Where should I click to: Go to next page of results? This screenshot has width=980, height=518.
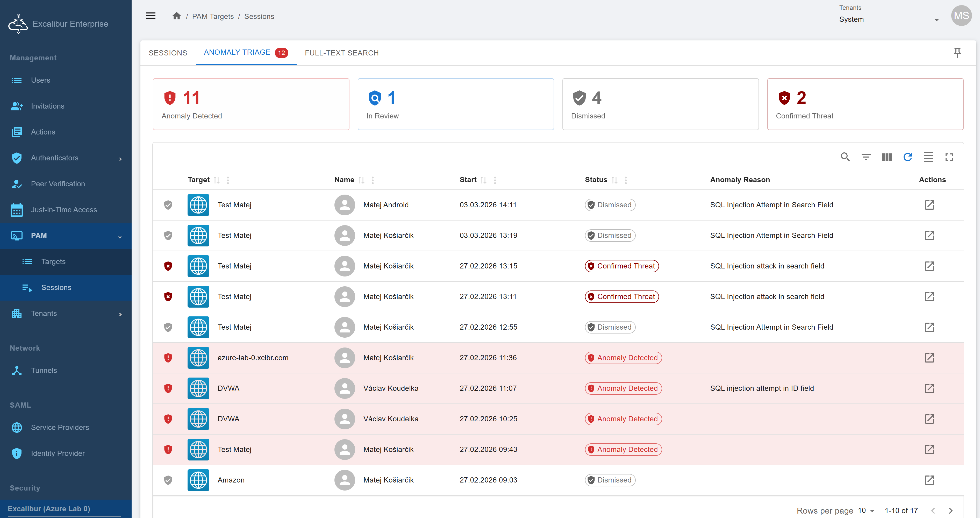(950, 510)
